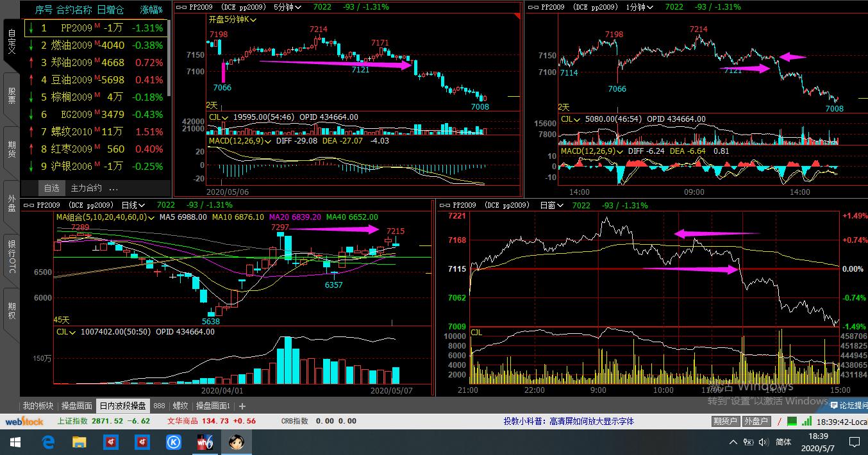Open the wh6 trading app taskbar icon
This screenshot has height=455, width=868.
[x=204, y=442]
